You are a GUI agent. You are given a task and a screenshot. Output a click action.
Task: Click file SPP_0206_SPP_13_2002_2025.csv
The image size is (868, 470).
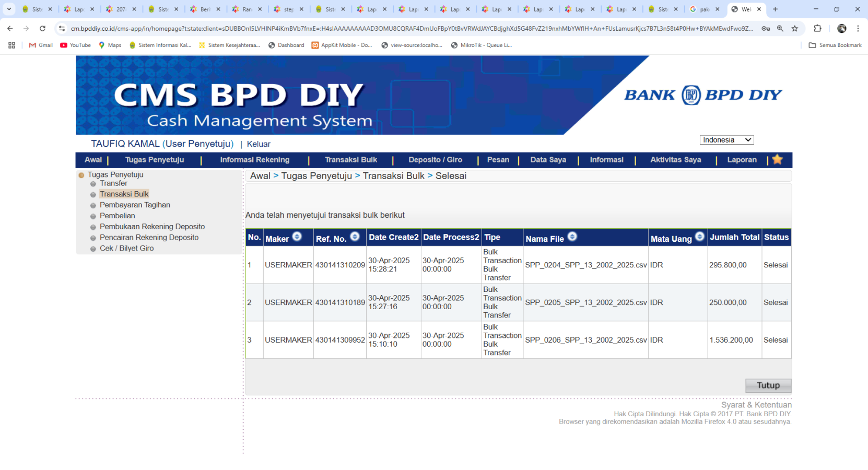[586, 340]
